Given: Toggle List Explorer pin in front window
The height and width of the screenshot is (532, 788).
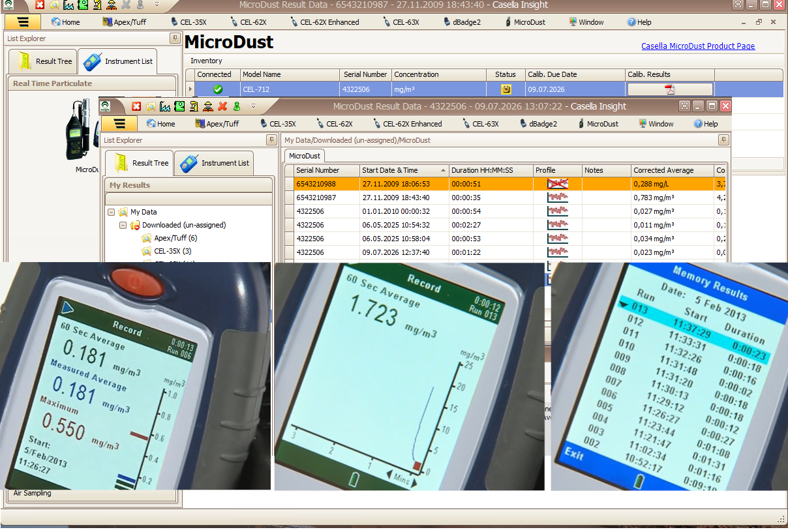Looking at the screenshot, I should point(271,140).
